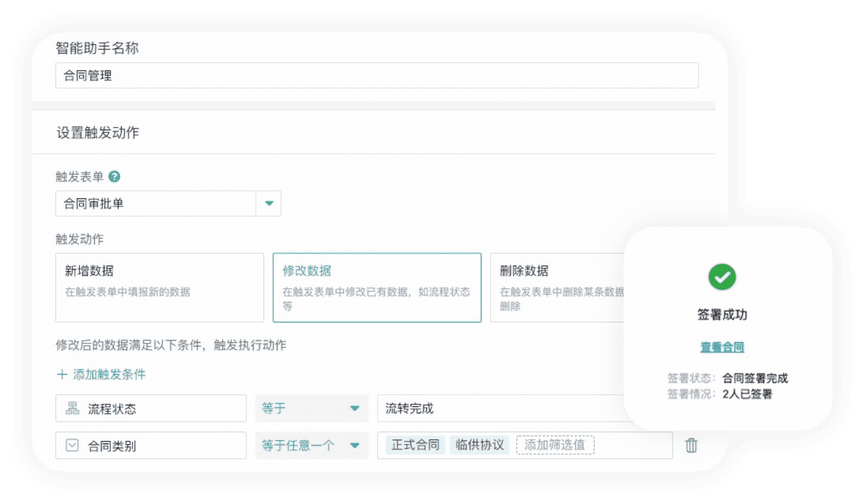
Task: Click the 流程状态 field selector
Action: tap(151, 408)
